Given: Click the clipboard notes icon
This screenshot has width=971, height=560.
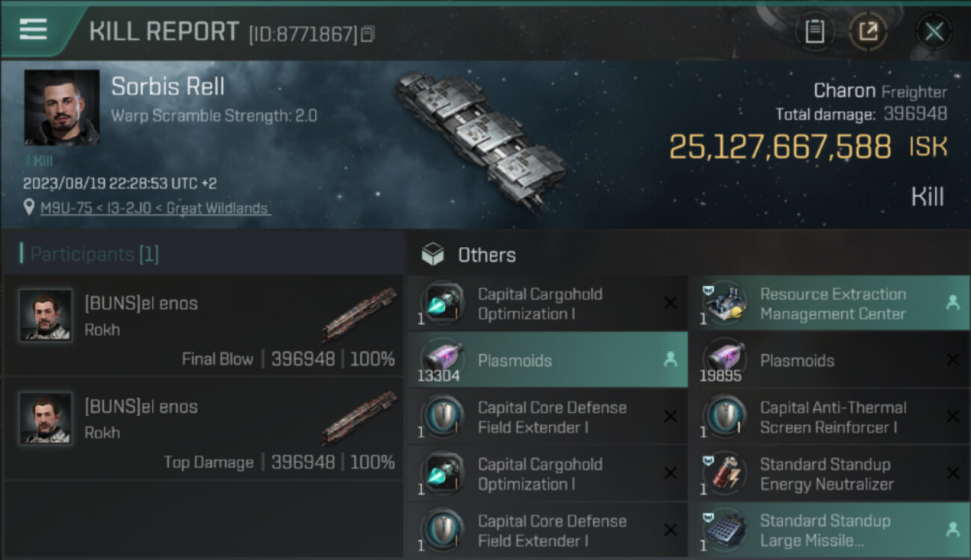Looking at the screenshot, I should click(814, 31).
